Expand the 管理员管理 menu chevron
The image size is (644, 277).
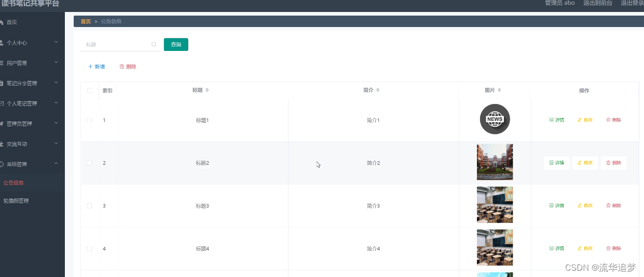coord(56,123)
